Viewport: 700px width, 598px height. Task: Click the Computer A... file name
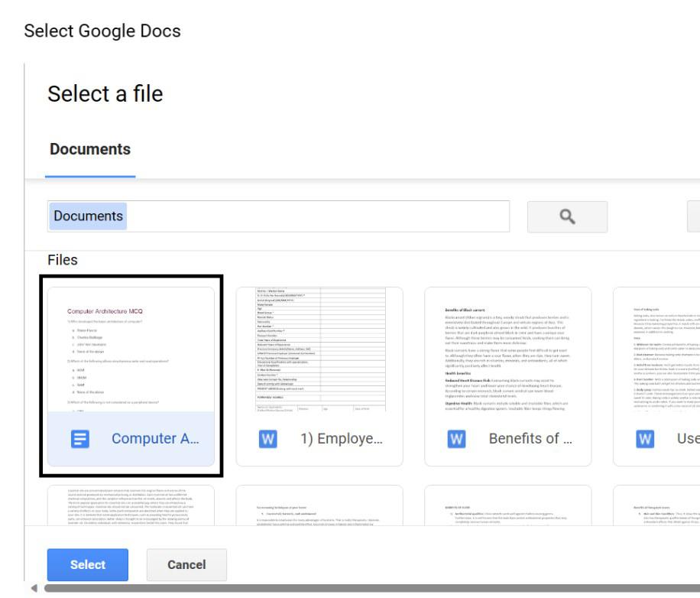[x=155, y=439]
